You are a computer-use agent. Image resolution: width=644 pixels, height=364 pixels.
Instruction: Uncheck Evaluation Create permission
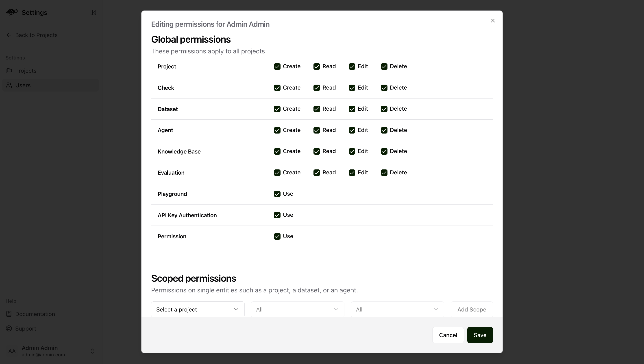pyautogui.click(x=277, y=173)
